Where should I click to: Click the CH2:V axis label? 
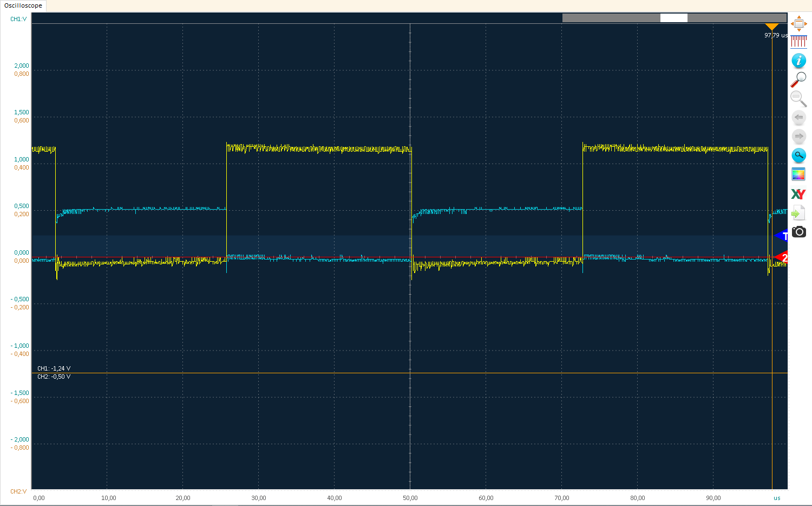point(18,491)
